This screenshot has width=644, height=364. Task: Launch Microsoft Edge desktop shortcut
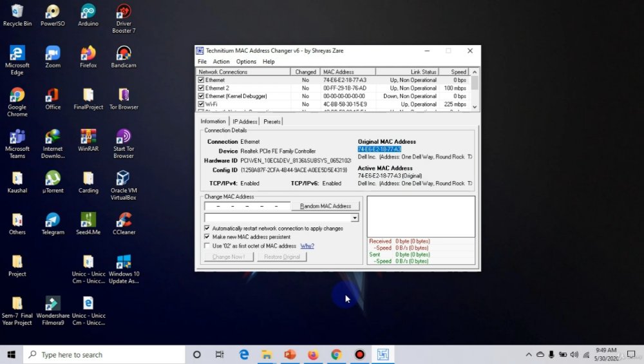pyautogui.click(x=17, y=60)
